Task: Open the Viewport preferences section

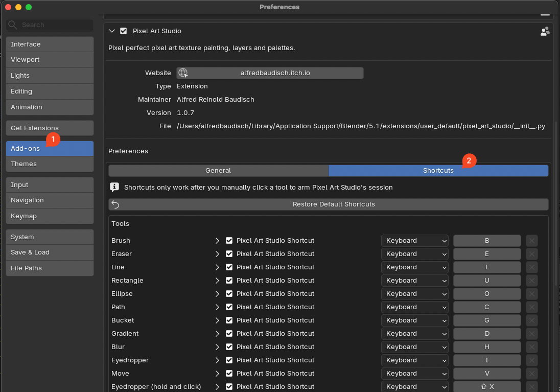Action: [x=50, y=60]
